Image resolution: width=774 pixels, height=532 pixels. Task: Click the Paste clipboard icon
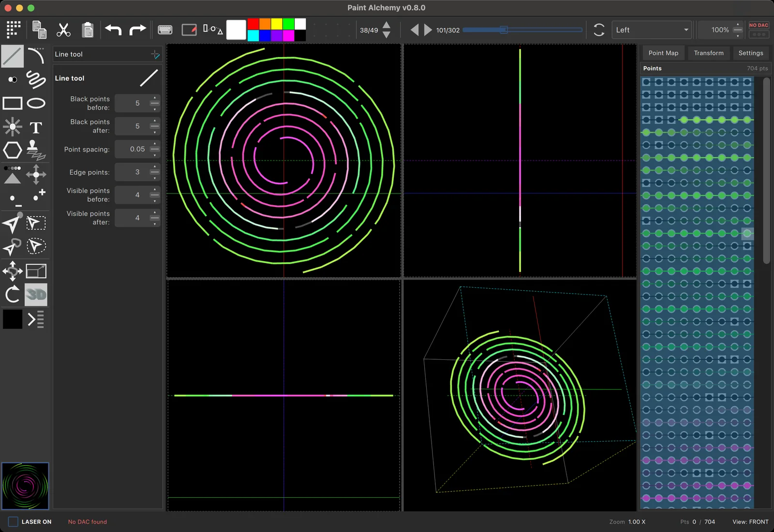coord(88,30)
